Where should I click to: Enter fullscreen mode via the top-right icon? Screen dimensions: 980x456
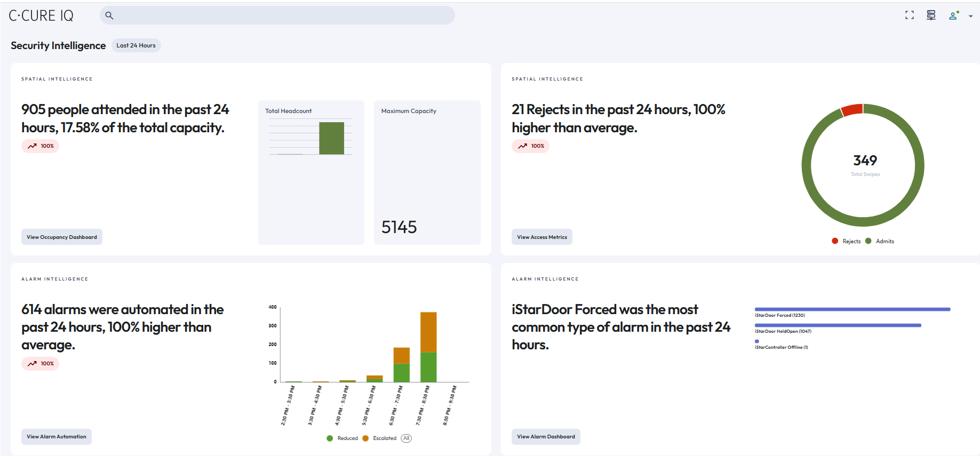tap(910, 15)
